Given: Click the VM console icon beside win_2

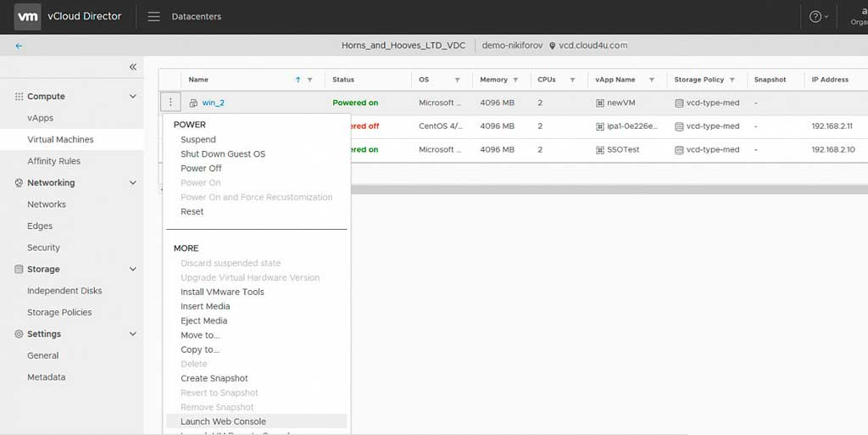Looking at the screenshot, I should tap(193, 103).
